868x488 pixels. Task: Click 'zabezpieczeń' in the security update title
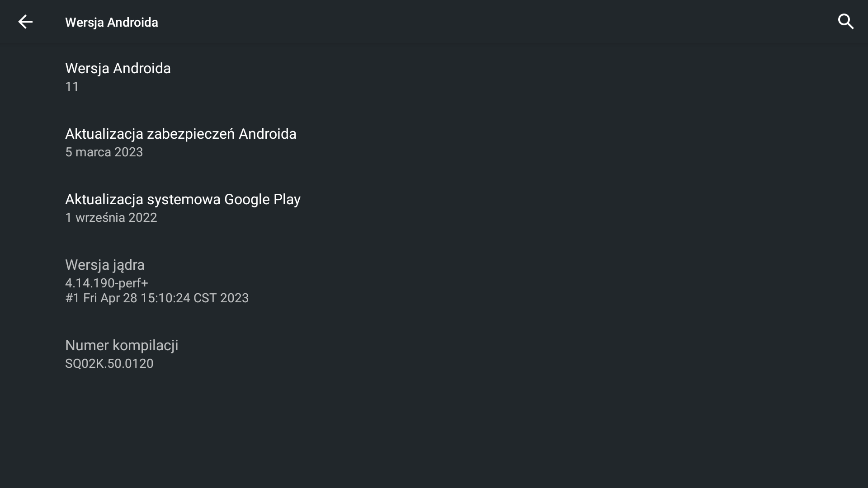pos(190,134)
